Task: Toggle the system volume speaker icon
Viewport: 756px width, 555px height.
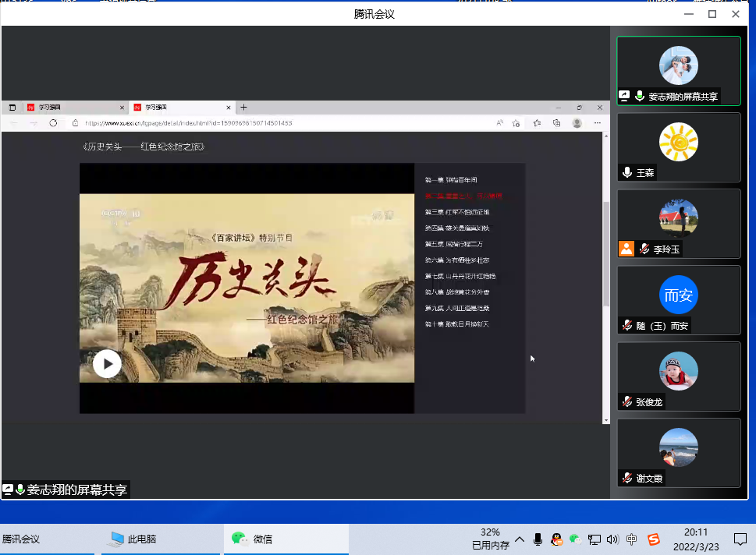Action: (x=612, y=539)
